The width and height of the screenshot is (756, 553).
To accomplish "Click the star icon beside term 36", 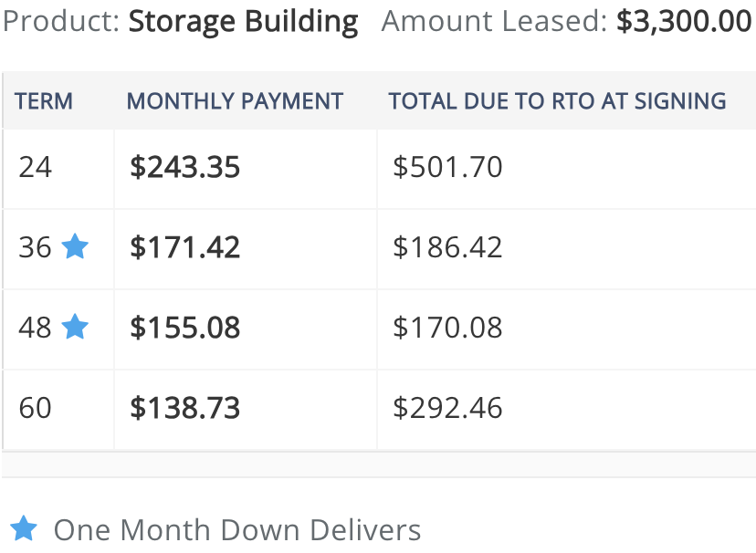I will [75, 246].
